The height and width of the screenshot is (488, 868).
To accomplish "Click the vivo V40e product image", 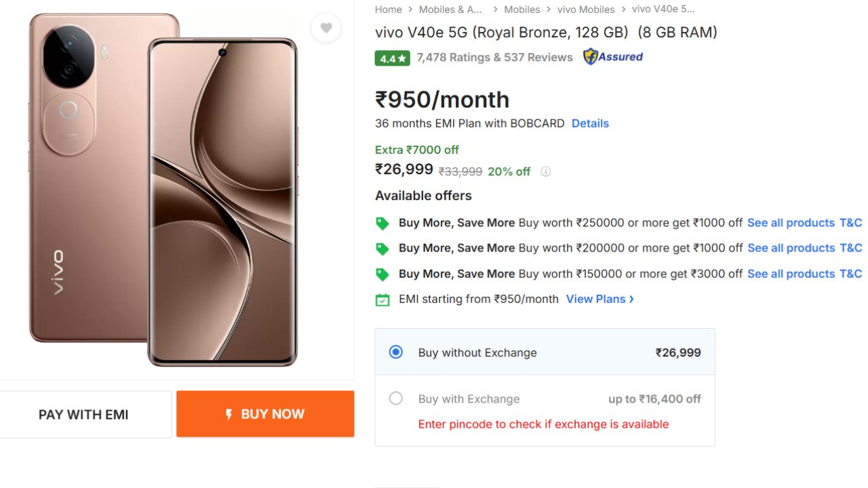I will tap(163, 190).
